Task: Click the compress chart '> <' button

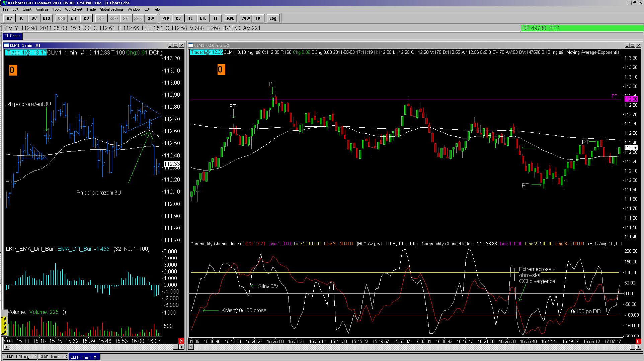Action: (x=126, y=18)
